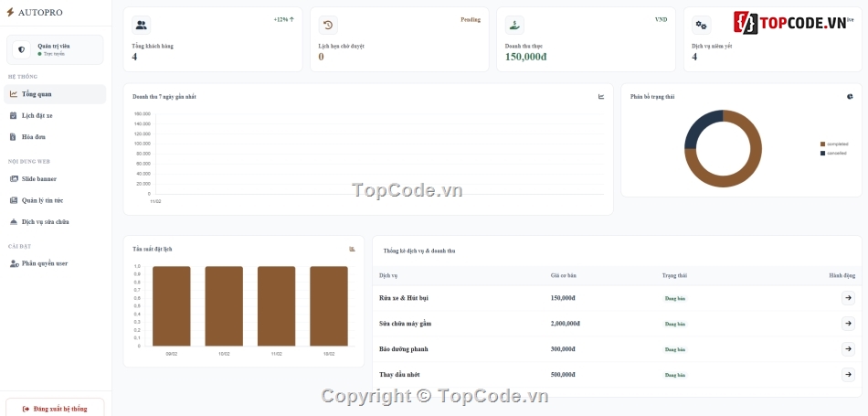Click the users icon in Tổng khách hàng card
The image size is (868, 416).
pyautogui.click(x=141, y=25)
